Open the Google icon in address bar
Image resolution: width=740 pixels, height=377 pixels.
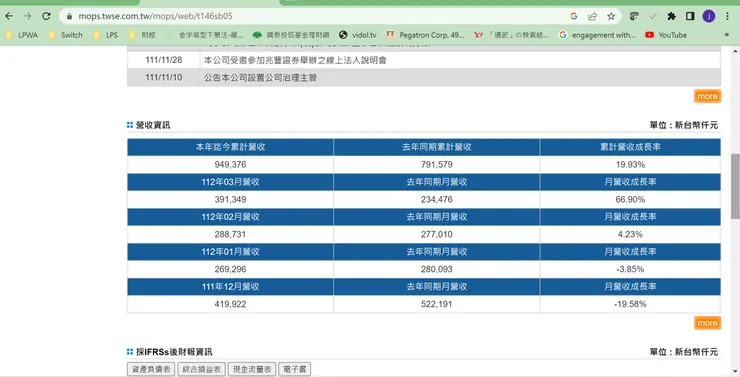574,16
